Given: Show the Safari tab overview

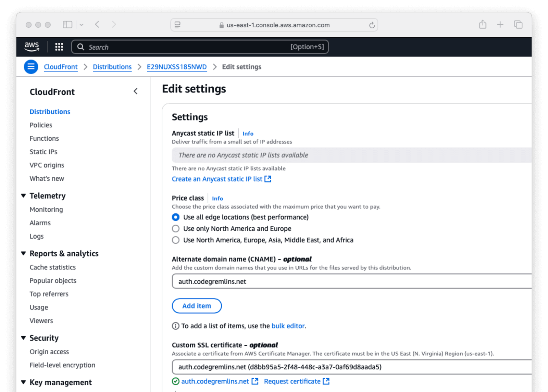Looking at the screenshot, I should coord(518,25).
